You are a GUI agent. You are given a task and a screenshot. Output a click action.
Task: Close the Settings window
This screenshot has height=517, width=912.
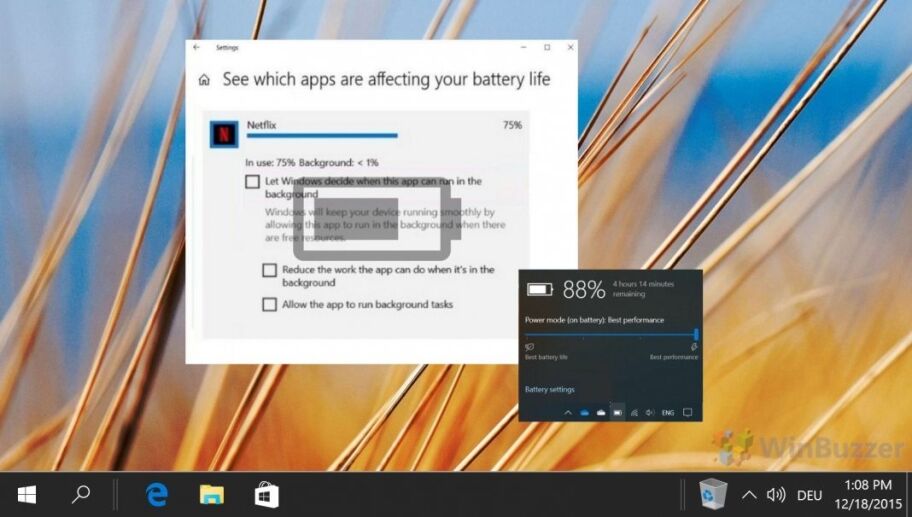pyautogui.click(x=570, y=47)
